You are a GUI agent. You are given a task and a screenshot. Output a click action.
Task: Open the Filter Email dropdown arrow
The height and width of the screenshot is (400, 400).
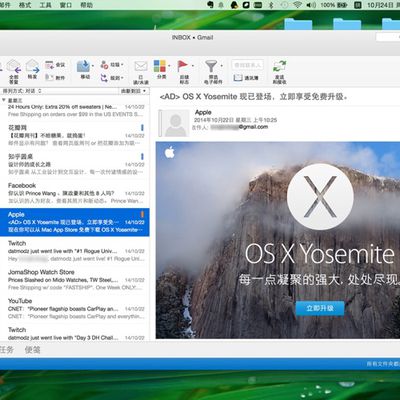[221, 66]
